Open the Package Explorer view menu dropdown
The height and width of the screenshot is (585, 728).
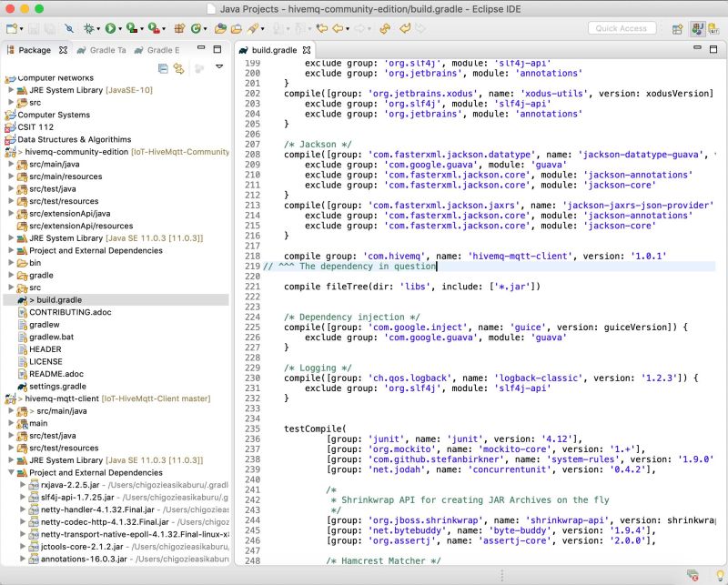tap(218, 66)
